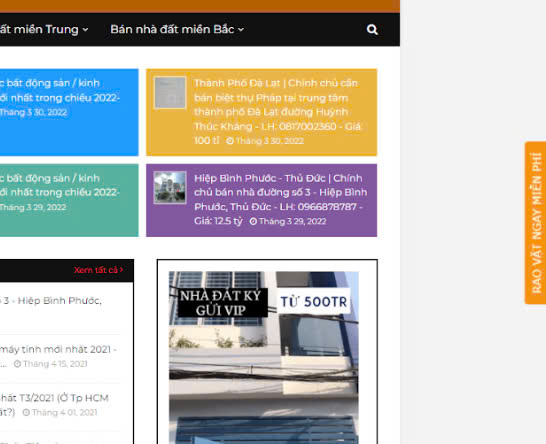Select the 'TỪ 500TR' price label on banner

pos(314,302)
